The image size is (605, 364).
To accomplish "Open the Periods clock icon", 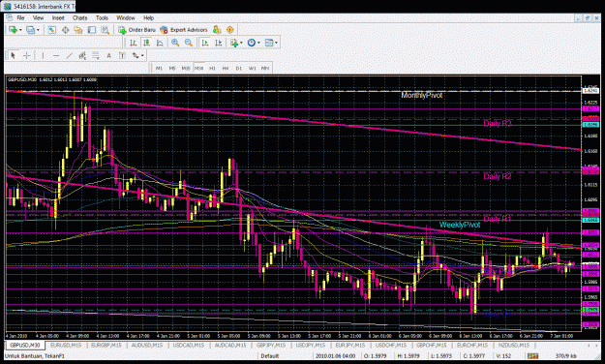I will tap(251, 43).
